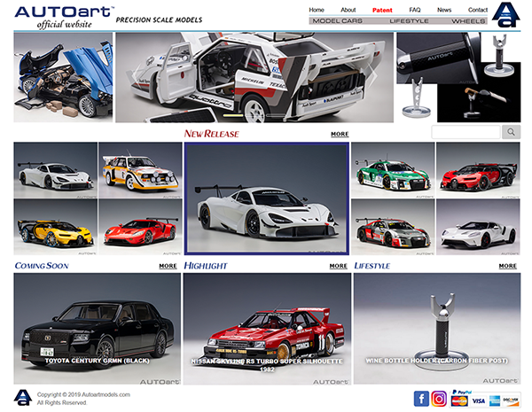Click MORE next to New Release
532x412 pixels.
point(340,135)
